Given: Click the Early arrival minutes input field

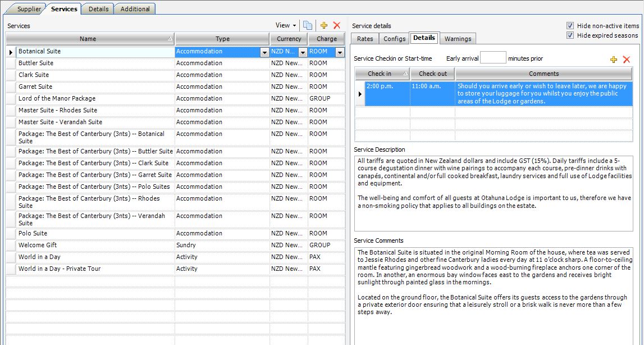Looking at the screenshot, I should [493, 58].
